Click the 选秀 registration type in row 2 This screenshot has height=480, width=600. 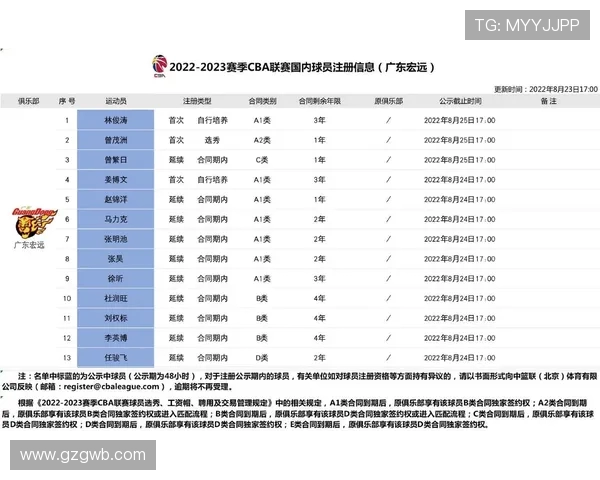coord(212,140)
